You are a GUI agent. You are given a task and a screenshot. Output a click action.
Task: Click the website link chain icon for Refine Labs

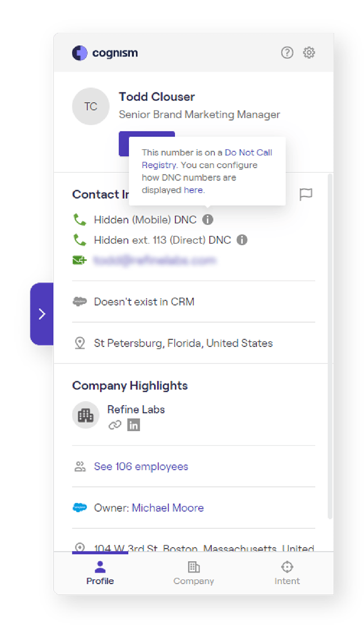[x=115, y=425]
